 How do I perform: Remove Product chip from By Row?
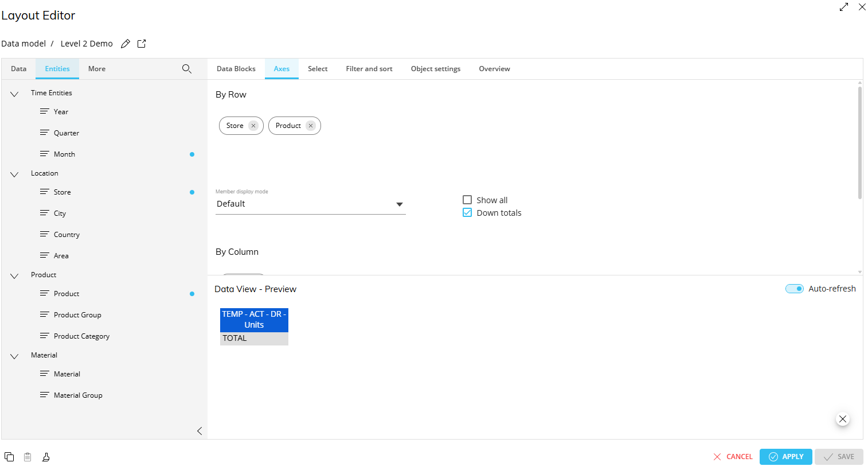click(311, 126)
